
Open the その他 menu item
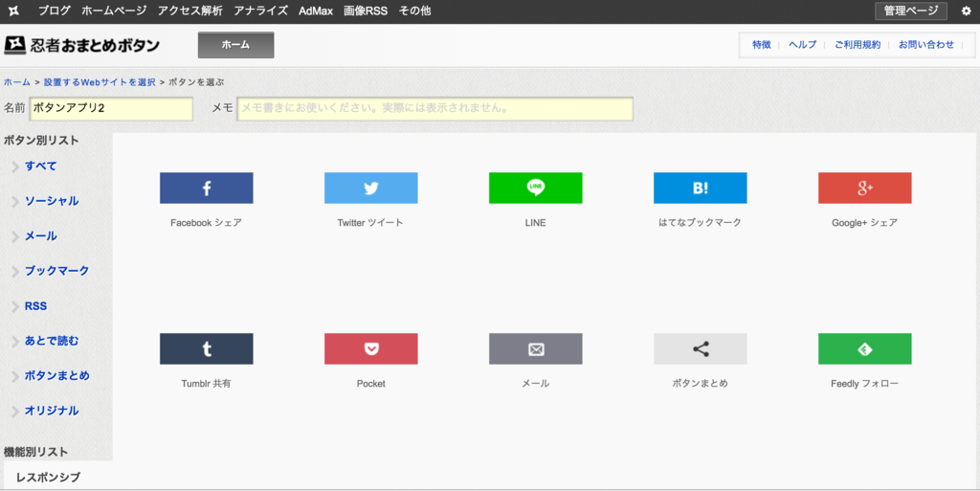click(x=414, y=11)
